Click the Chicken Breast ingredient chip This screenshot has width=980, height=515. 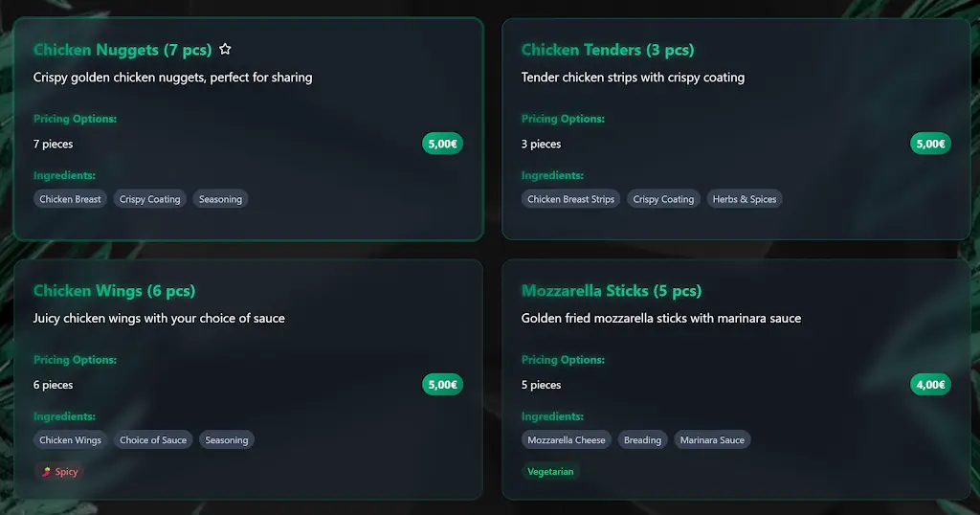(70, 199)
